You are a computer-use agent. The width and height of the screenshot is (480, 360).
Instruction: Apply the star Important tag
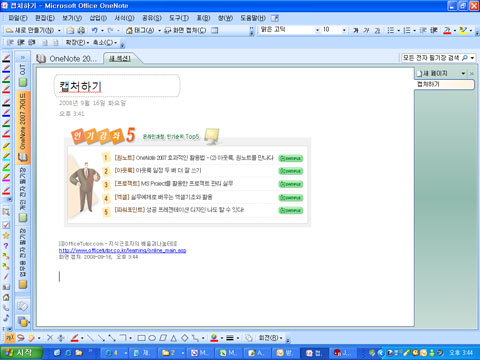(6, 235)
